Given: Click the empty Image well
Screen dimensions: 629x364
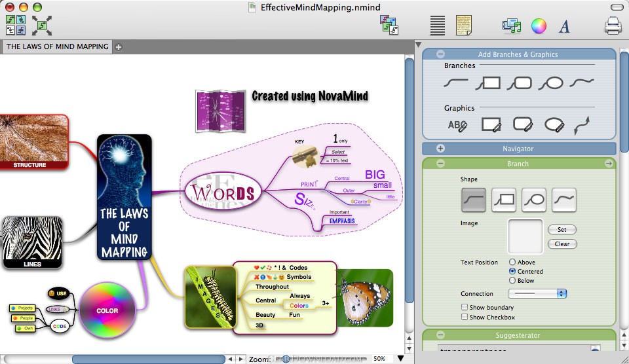Looking at the screenshot, I should pyautogui.click(x=525, y=236).
